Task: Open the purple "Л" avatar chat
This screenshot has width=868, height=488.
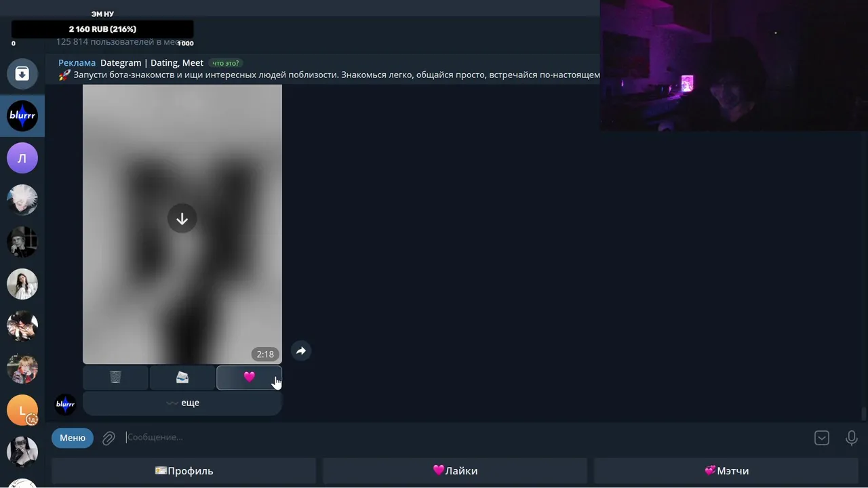Action: pyautogui.click(x=22, y=158)
